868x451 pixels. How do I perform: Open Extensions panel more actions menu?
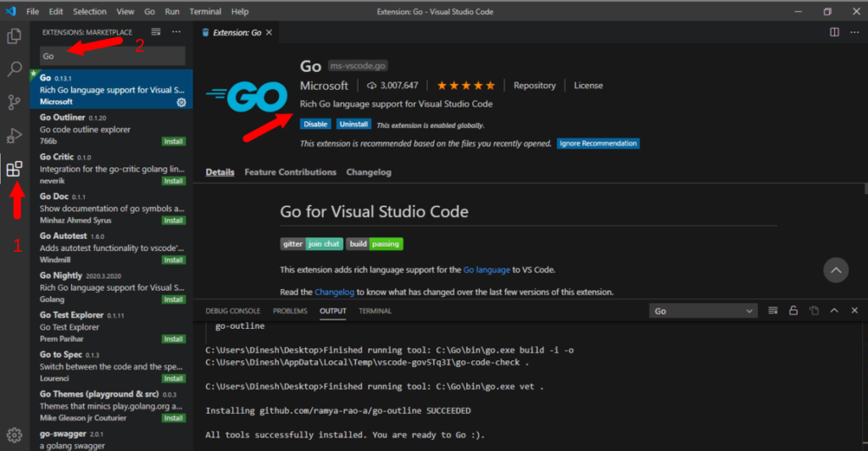coord(176,32)
